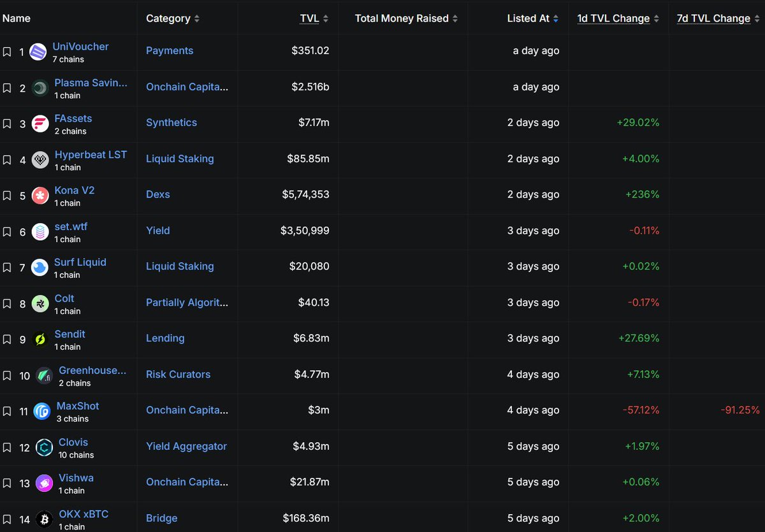Click the OKX xBTC bitcoin icon
The image size is (765, 532).
(44, 519)
